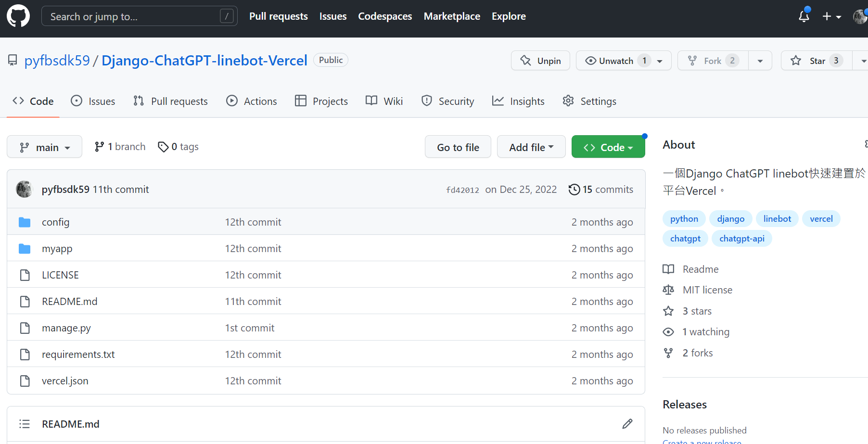Open the green Code dropdown

pos(608,147)
